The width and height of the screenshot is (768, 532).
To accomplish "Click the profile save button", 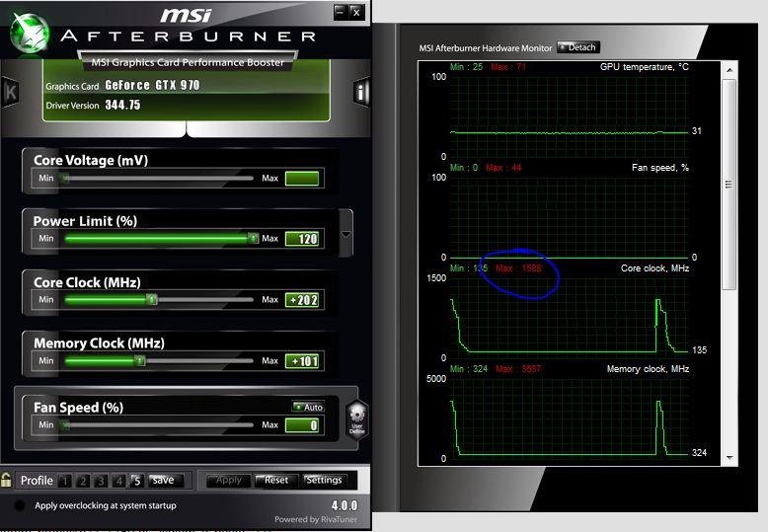I will pyautogui.click(x=166, y=481).
